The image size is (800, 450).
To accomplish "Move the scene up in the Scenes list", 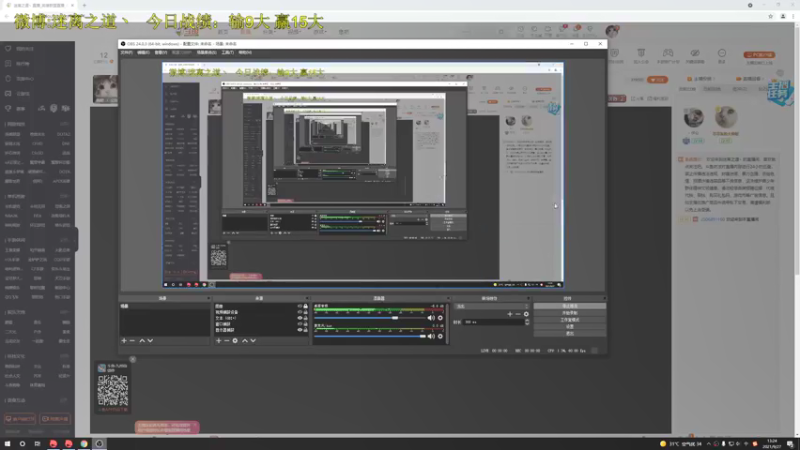I will 142,341.
